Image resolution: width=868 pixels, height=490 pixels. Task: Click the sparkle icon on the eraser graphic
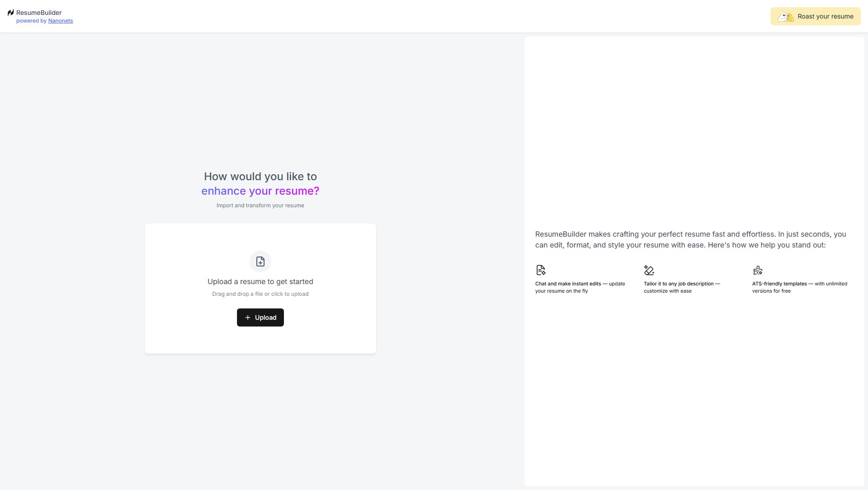tap(646, 267)
